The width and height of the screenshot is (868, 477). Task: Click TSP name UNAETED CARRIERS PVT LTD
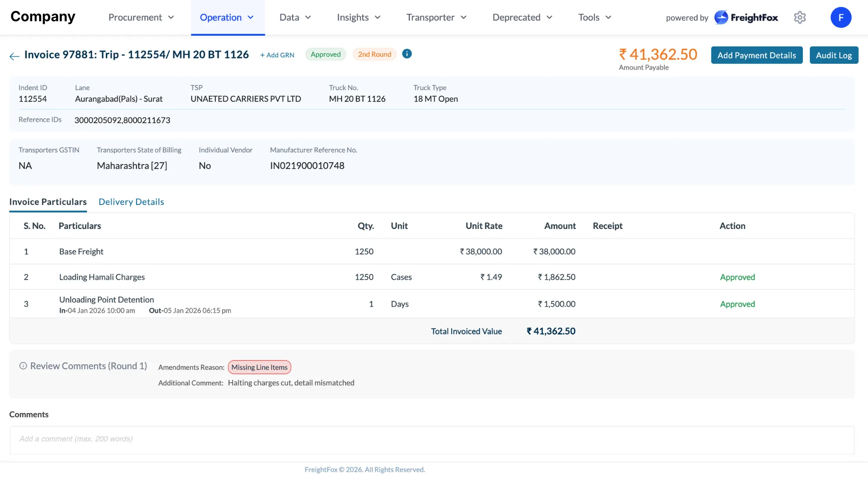point(246,99)
